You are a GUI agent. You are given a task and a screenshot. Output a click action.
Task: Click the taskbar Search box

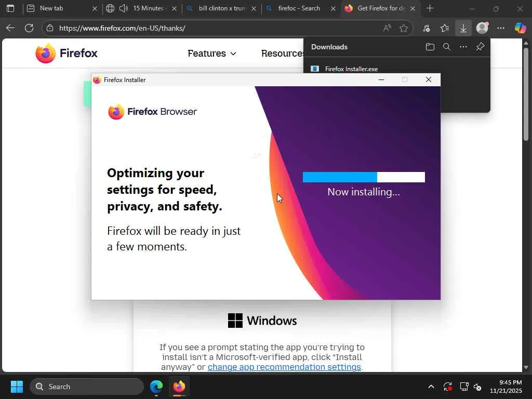pos(87,387)
